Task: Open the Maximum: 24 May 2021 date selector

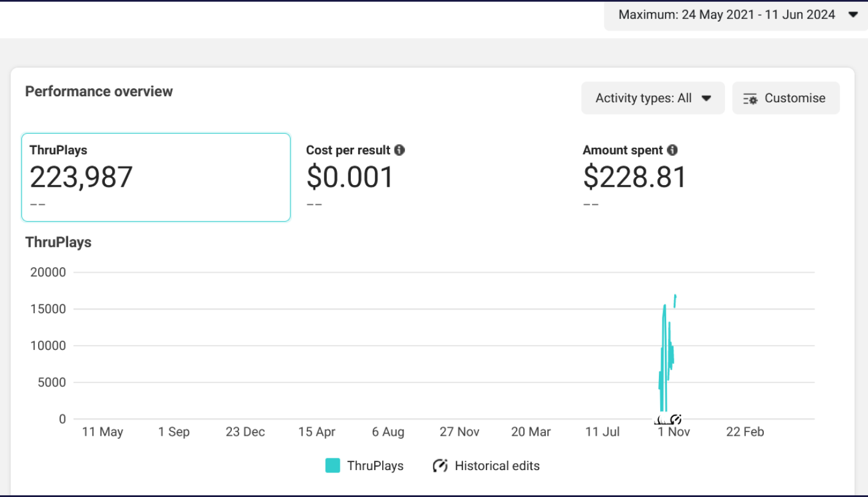Action: [x=726, y=15]
